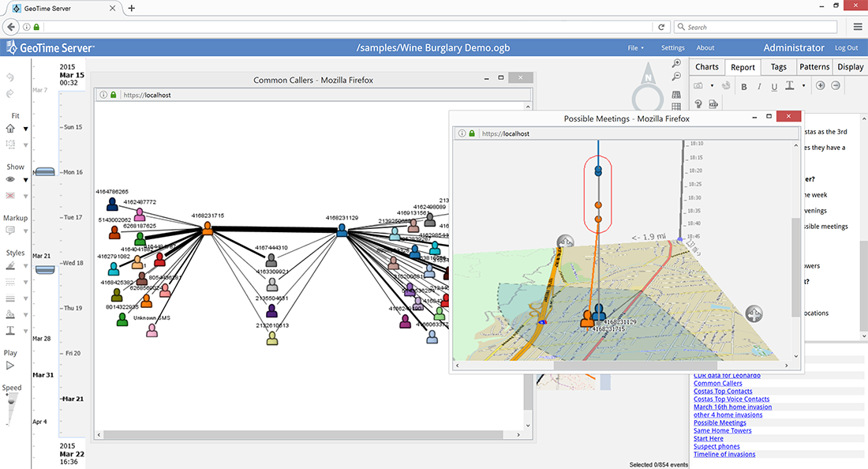Click the flat grid view icon

[676, 107]
